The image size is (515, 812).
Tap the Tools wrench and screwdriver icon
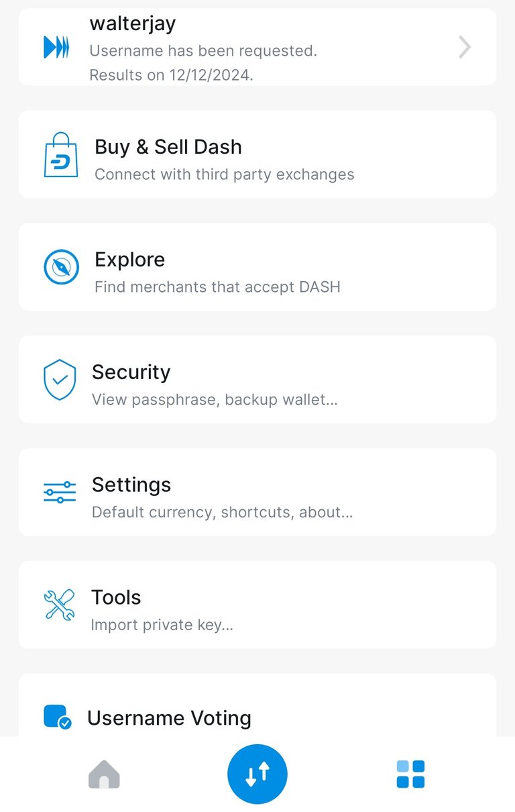tap(59, 605)
